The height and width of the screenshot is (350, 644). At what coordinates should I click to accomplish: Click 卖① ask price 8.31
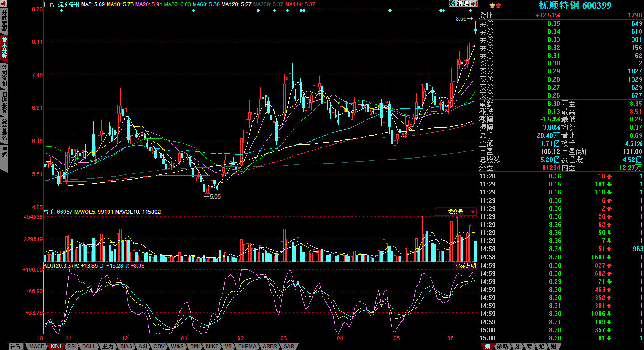554,56
